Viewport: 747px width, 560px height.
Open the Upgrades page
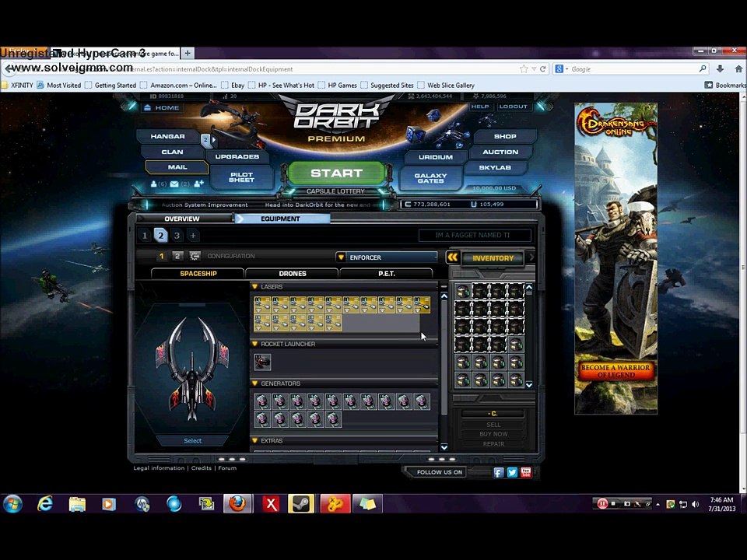coord(237,156)
